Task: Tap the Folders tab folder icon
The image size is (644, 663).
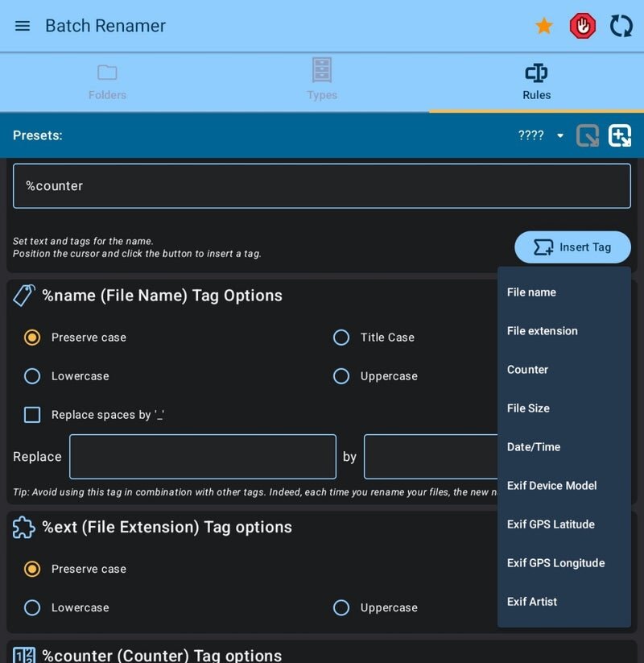Action: click(x=107, y=73)
